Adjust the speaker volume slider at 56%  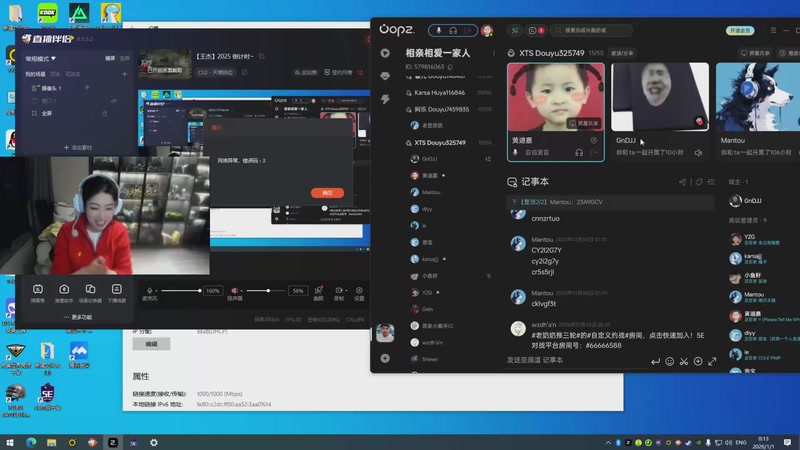(x=265, y=291)
